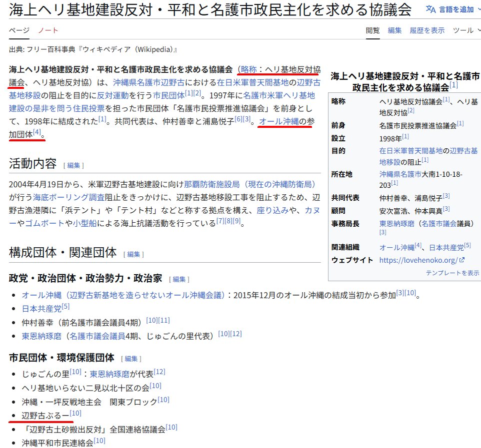Image resolution: width=481 pixels, height=448 pixels.
Task: Select the 辺野古ぶるー list entry text
Action: (x=45, y=416)
